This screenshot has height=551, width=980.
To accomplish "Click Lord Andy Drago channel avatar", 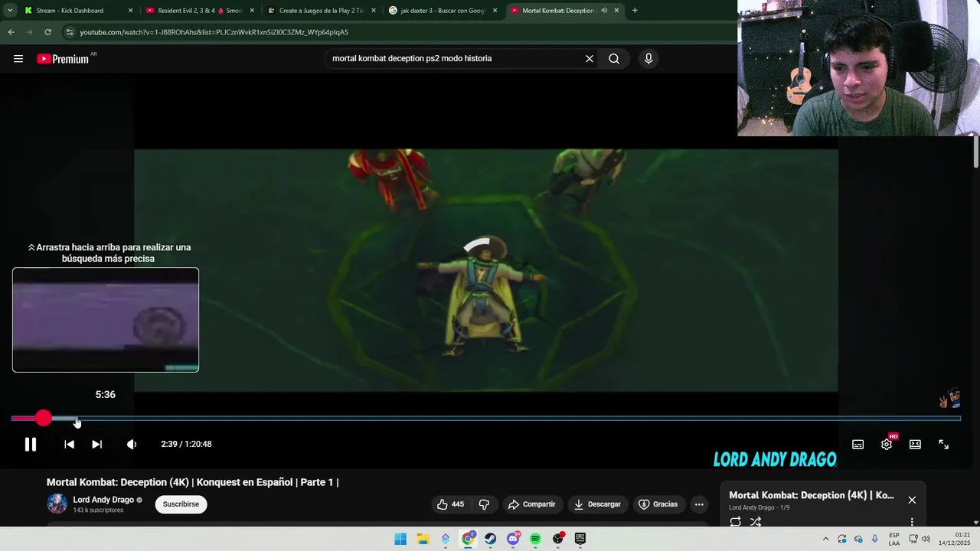I will (57, 504).
